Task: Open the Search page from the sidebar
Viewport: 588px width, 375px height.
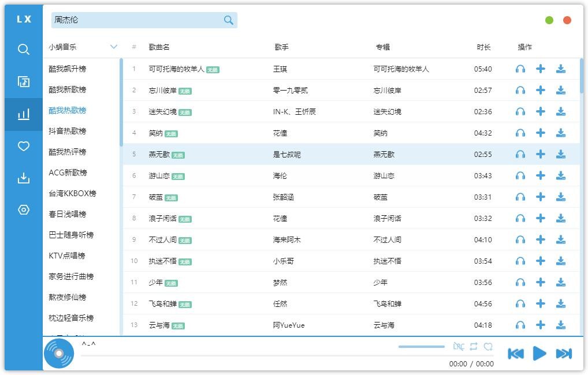Action: pos(24,50)
